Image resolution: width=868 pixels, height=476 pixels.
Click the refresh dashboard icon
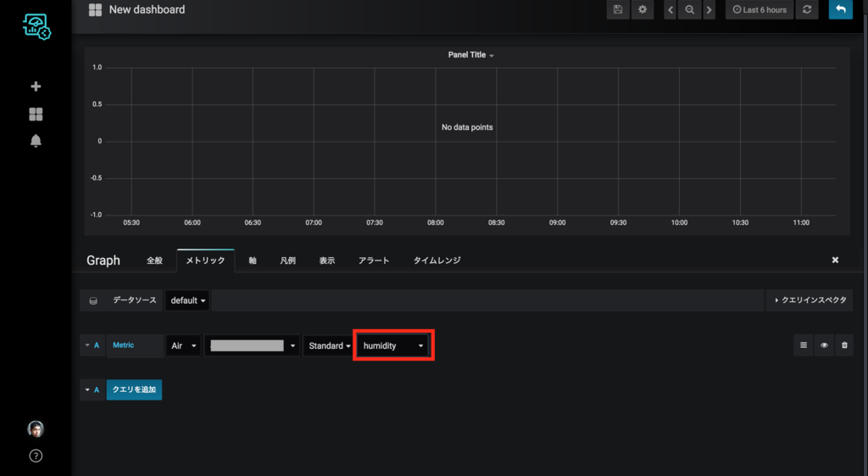point(807,9)
